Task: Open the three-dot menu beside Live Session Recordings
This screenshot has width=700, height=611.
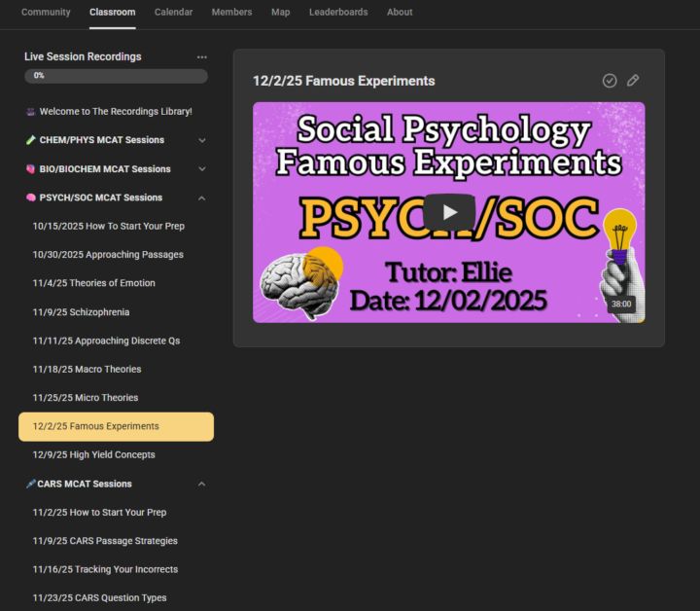Action: (202, 57)
